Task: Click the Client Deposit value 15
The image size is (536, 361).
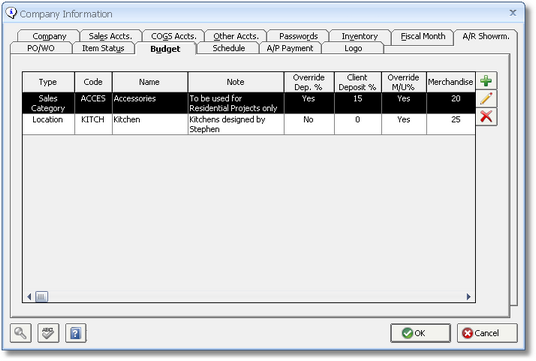Action: (x=358, y=103)
